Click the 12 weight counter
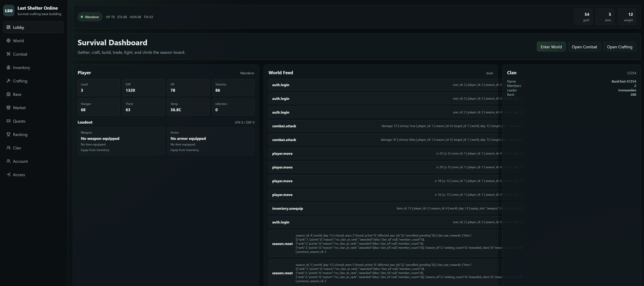 click(x=627, y=17)
